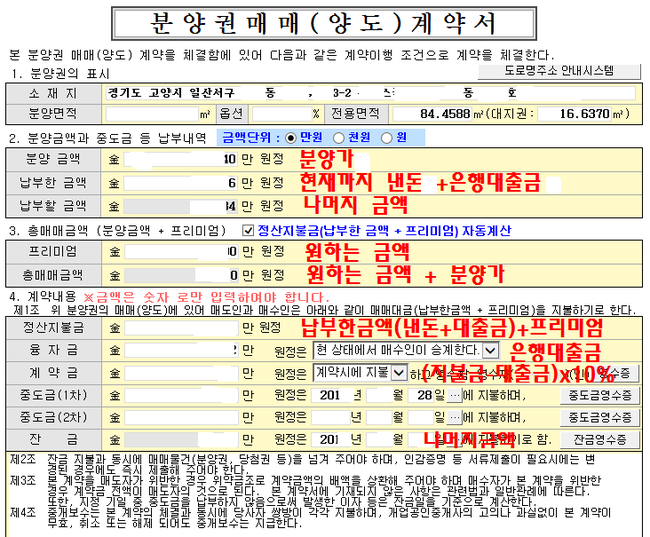Click the 도로명주소 안내시스템 button
Image resolution: width=650 pixels, height=537 pixels.
(x=559, y=71)
